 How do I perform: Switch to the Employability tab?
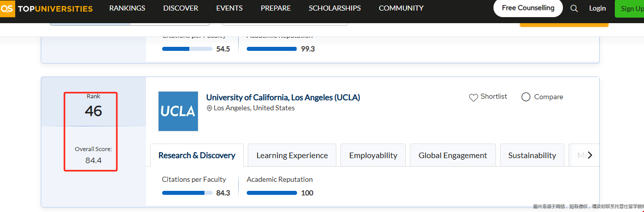373,155
